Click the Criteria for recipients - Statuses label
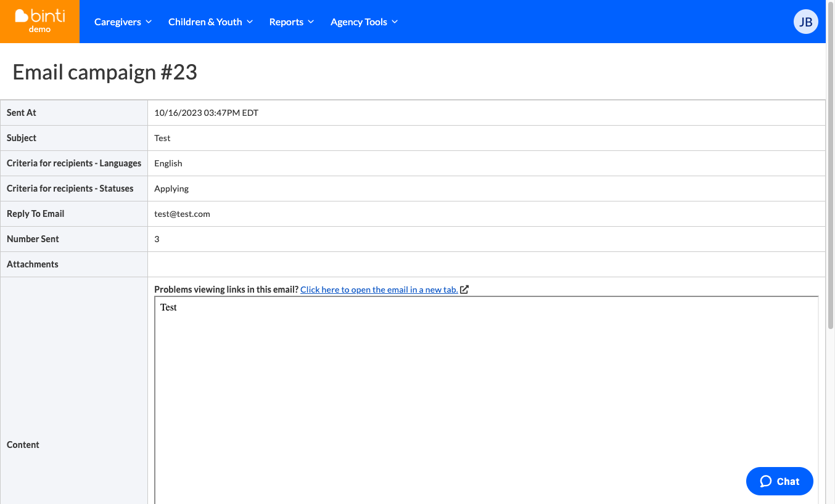Viewport: 835px width, 504px height. (x=70, y=189)
